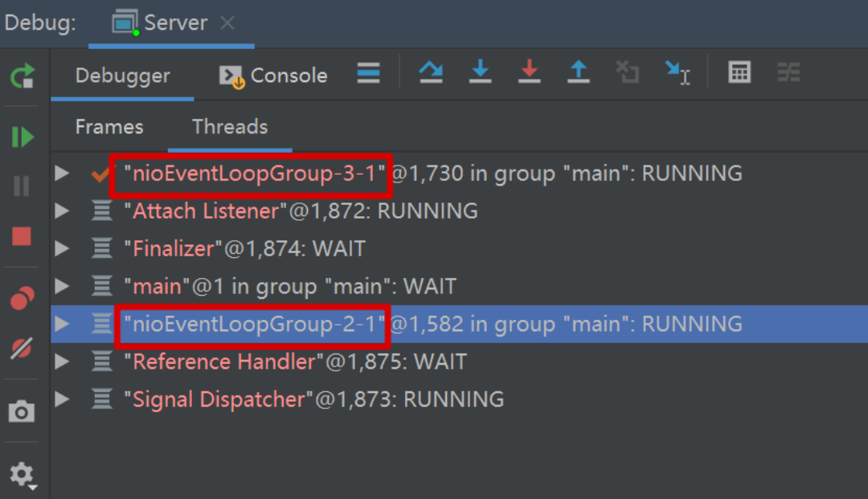This screenshot has width=868, height=499.
Task: Select "Attach Listener"@1,872 row
Action: click(460, 211)
